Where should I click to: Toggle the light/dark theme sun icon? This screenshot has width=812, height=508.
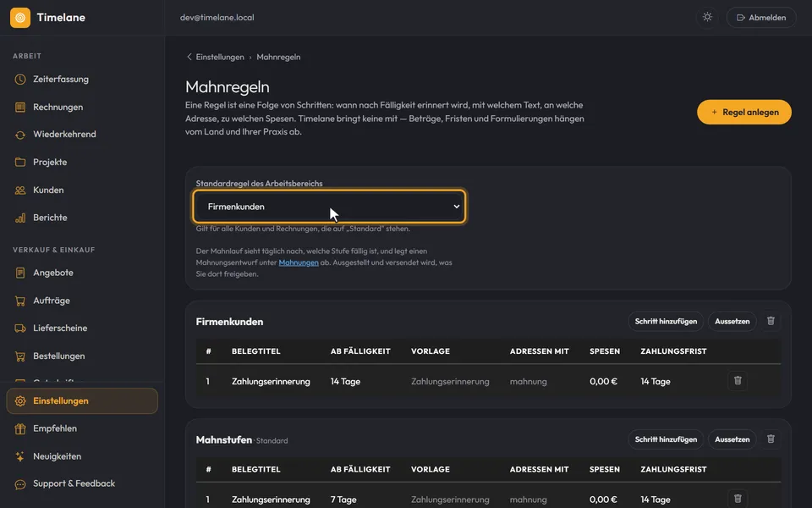point(707,17)
